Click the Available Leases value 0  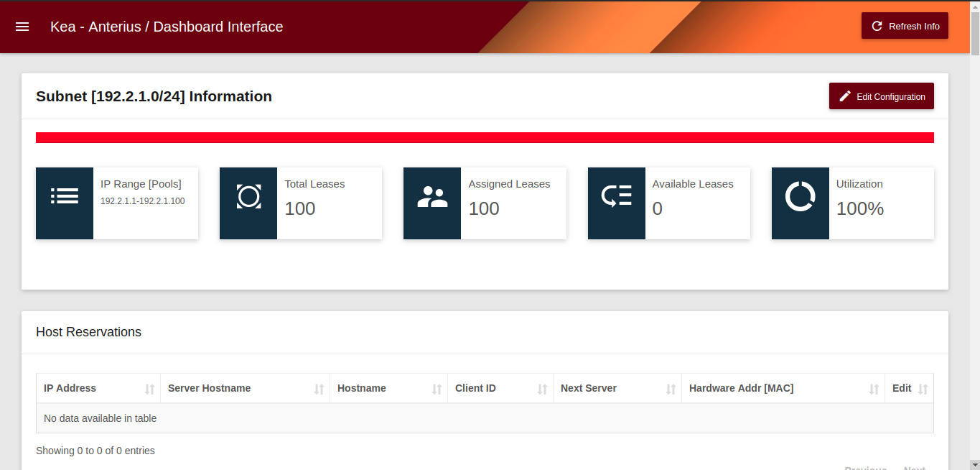[x=658, y=208]
